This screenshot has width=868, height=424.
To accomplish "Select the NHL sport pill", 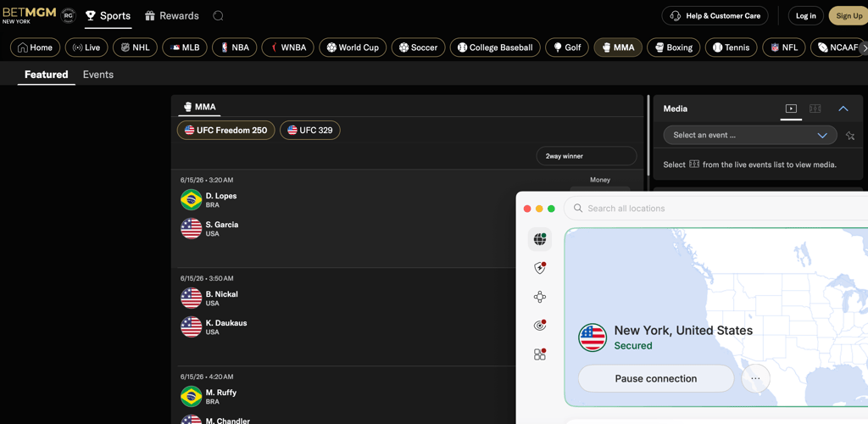I will (x=135, y=47).
